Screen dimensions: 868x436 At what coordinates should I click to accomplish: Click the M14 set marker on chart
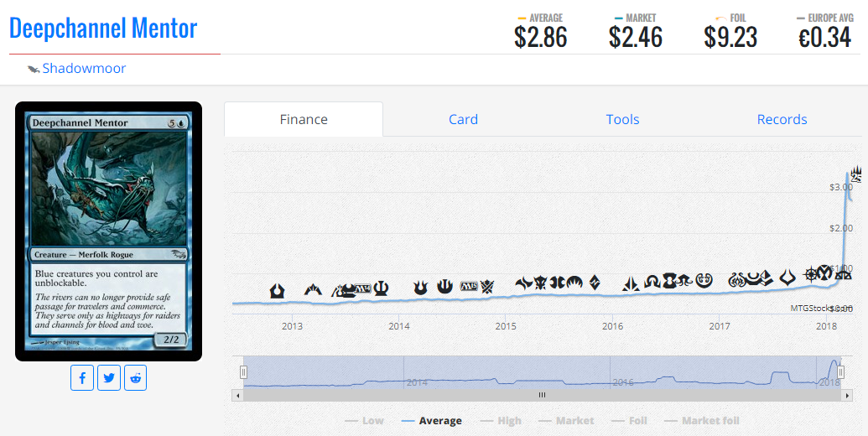click(362, 288)
